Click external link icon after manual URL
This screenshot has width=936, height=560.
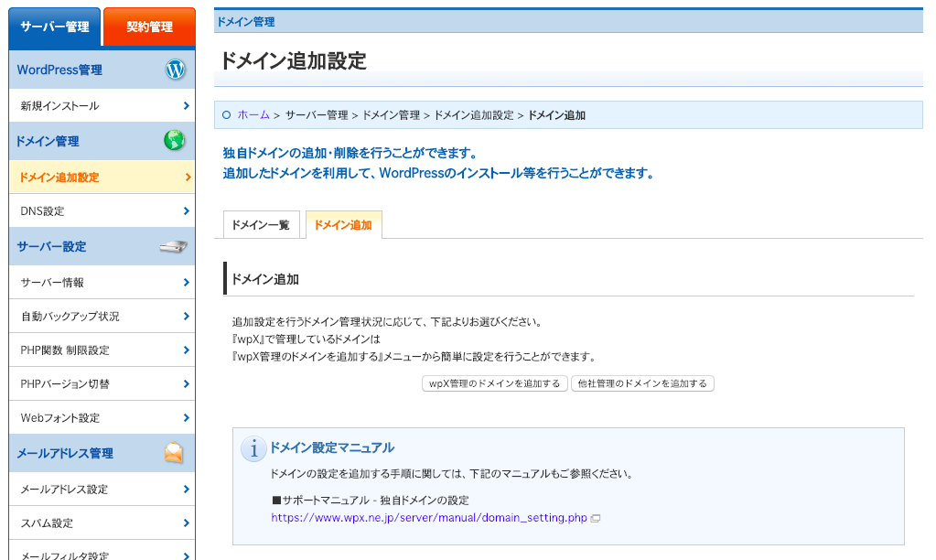pyautogui.click(x=595, y=518)
